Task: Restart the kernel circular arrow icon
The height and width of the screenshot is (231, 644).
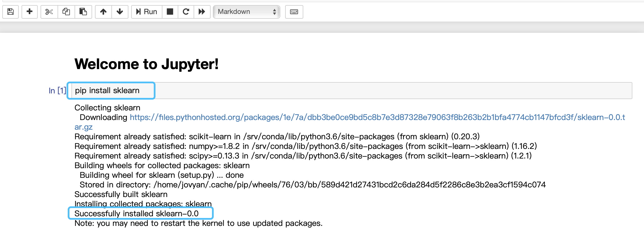Action: pyautogui.click(x=186, y=12)
